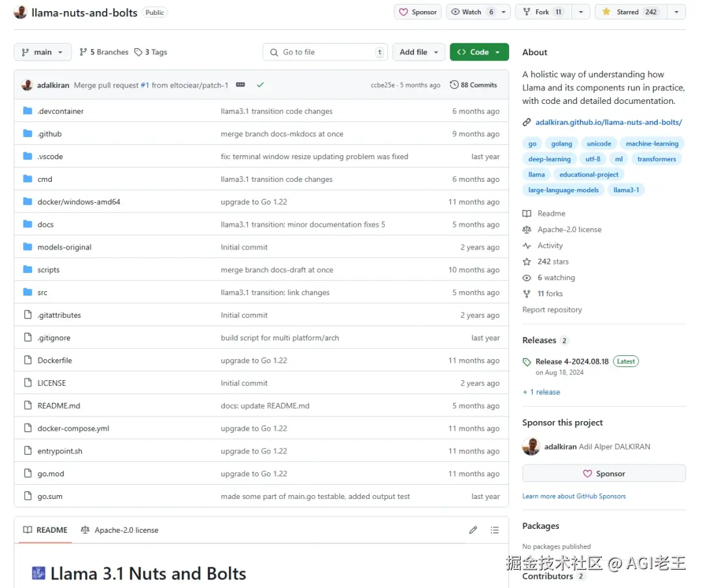This screenshot has height=588, width=702.
Task: Open the ccbe25e commit hash link
Action: [382, 85]
